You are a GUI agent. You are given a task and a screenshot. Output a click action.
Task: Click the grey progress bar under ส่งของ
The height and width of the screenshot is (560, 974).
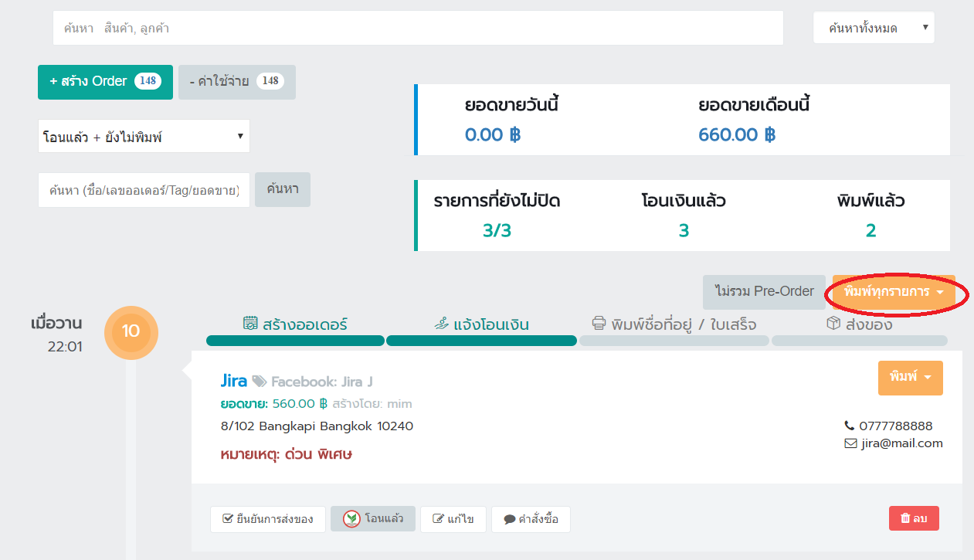pos(859,341)
